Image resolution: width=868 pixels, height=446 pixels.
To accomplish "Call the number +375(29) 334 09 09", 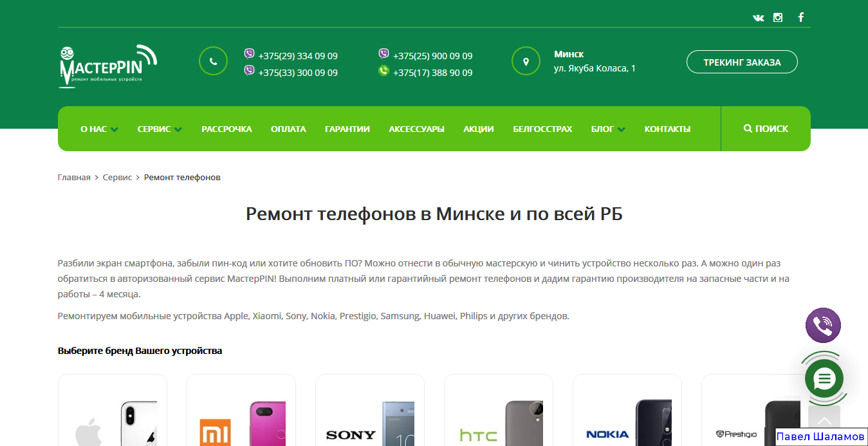I will coord(298,56).
